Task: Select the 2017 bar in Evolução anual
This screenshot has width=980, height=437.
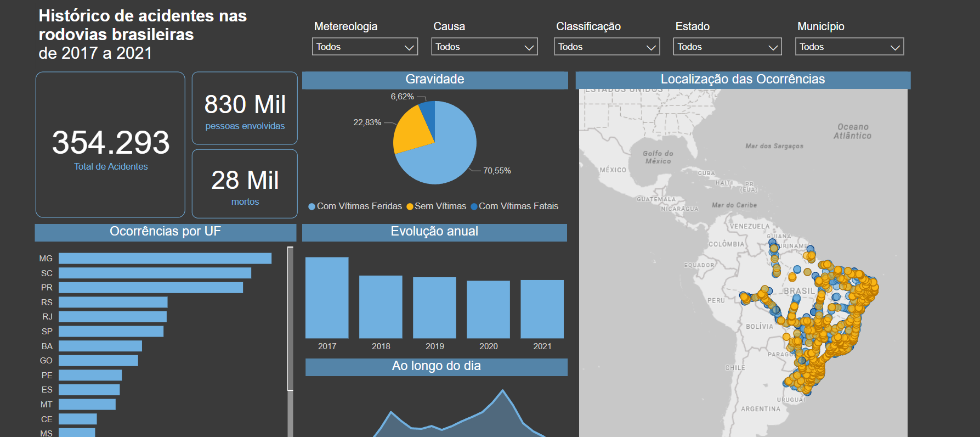Action: coord(327,298)
